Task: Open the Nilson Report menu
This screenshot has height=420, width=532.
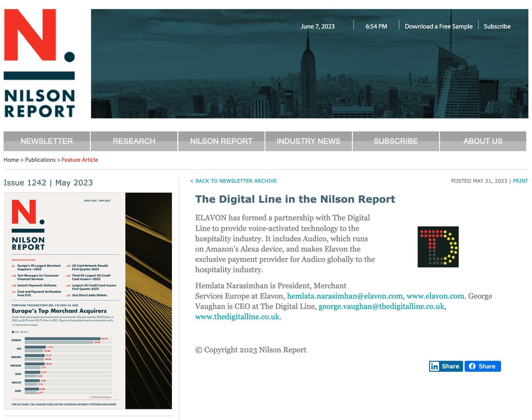Action: (x=221, y=141)
